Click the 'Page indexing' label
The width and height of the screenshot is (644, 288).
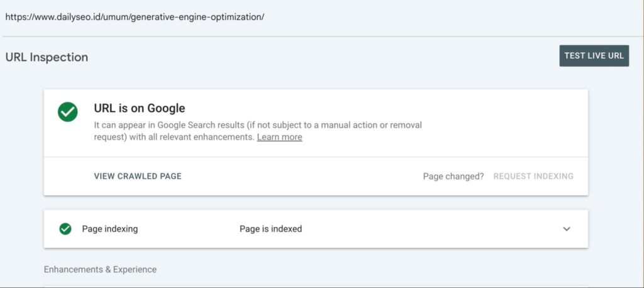tap(109, 229)
